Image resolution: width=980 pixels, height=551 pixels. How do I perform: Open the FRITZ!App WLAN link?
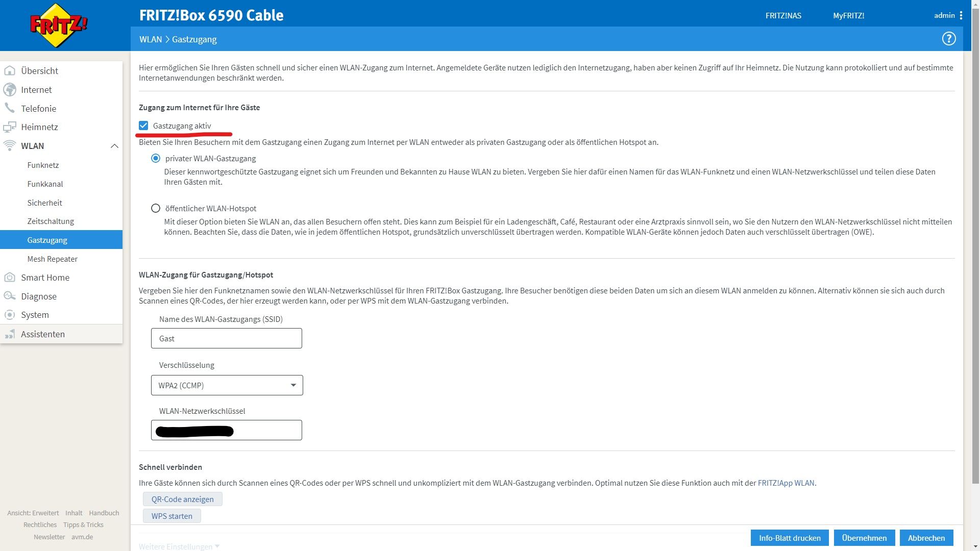[x=786, y=483]
